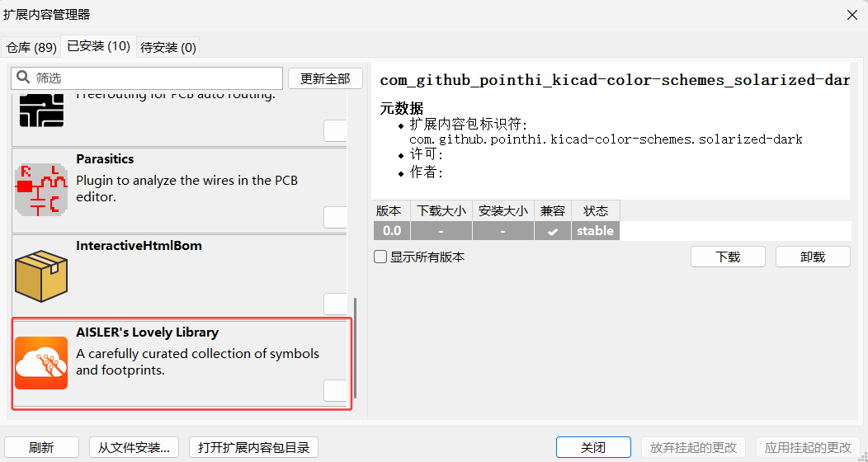Open the 待安装 (0) tab

click(168, 47)
